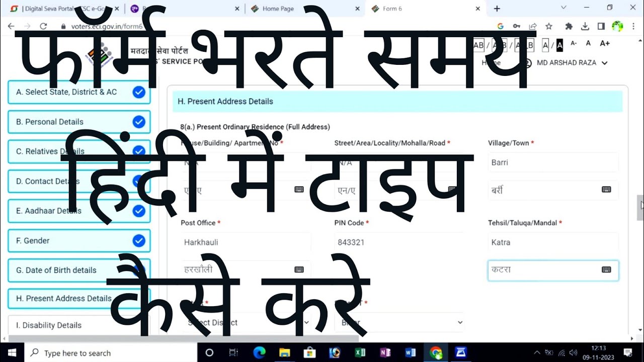This screenshot has height=362, width=644.
Task: Expand MD ARSHAD RAZA user menu
Action: [572, 63]
